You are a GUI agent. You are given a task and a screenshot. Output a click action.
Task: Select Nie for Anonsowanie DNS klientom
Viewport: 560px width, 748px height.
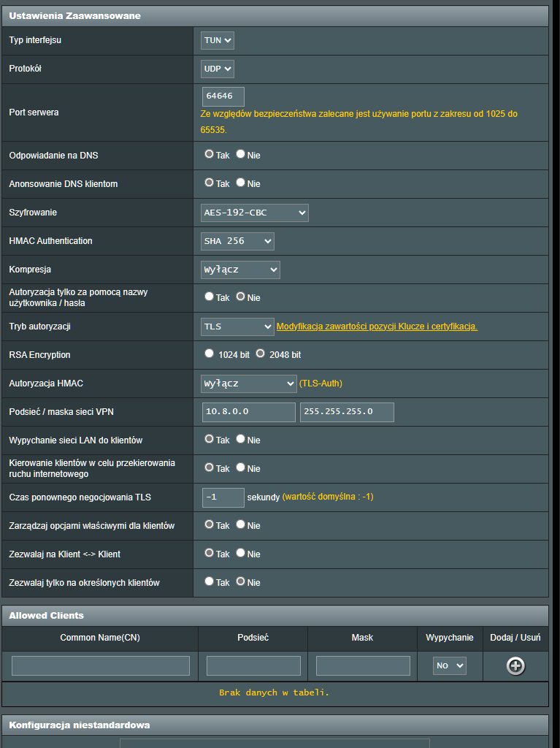coord(240,183)
